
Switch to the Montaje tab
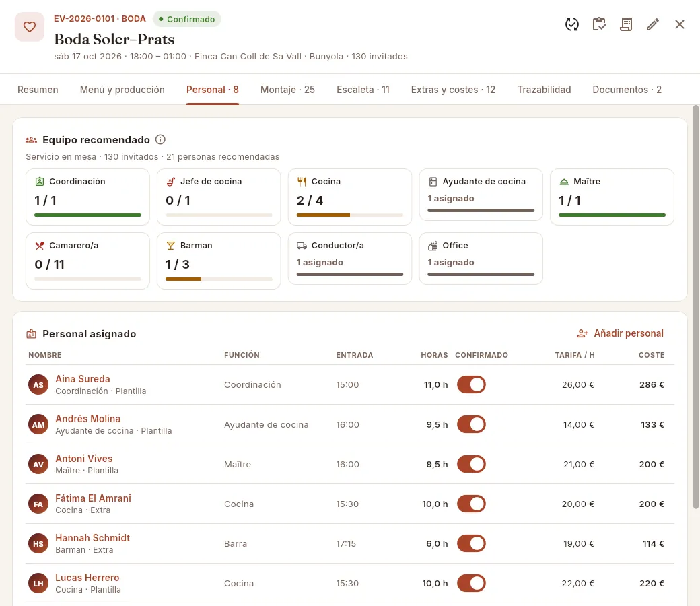pos(287,90)
